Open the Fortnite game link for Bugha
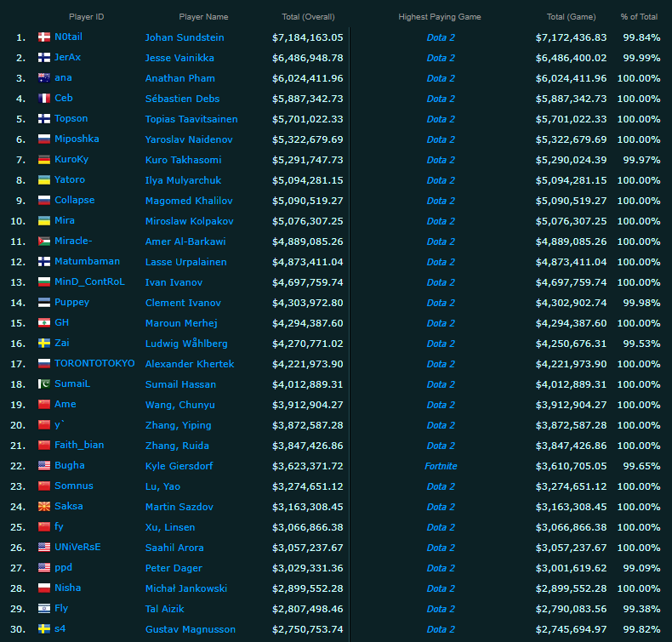Viewport: 672px width, 642px height. (441, 466)
